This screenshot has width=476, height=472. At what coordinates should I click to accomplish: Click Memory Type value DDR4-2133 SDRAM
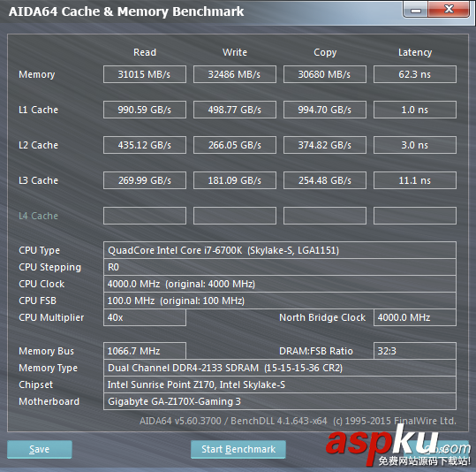pos(280,368)
